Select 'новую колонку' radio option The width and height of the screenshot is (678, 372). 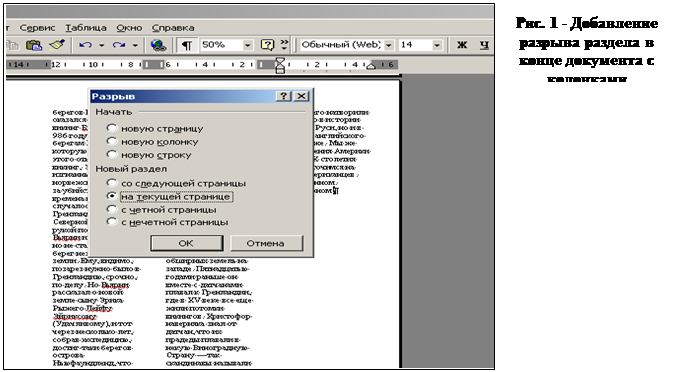tap(112, 141)
